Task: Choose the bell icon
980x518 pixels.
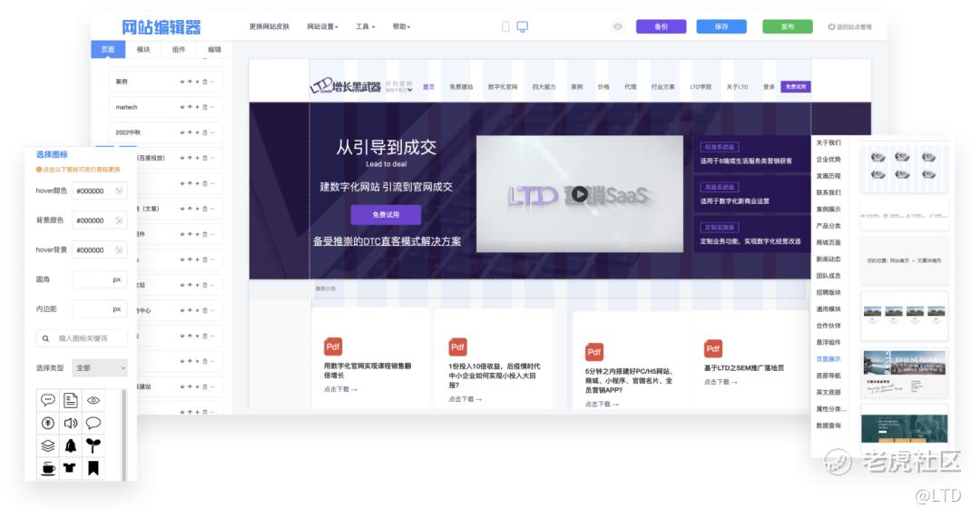Action: pos(71,445)
